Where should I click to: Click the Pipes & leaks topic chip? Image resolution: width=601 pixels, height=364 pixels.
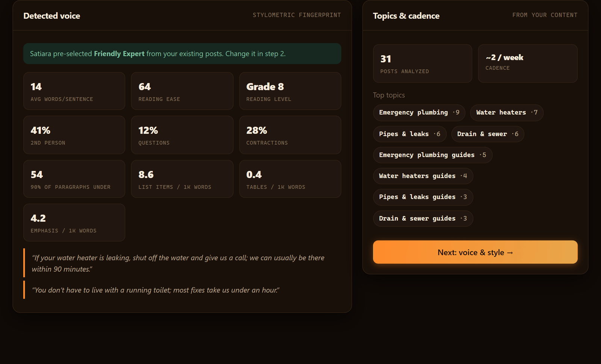(x=410, y=134)
